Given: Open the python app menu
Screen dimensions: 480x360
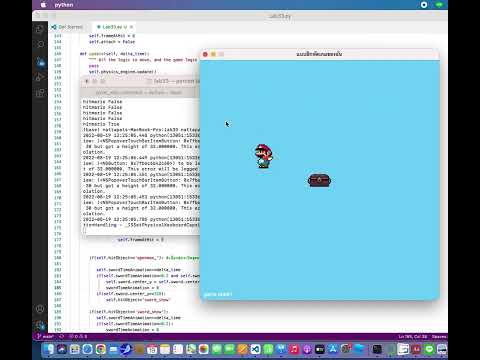Looking at the screenshot, I should tap(64, 5).
